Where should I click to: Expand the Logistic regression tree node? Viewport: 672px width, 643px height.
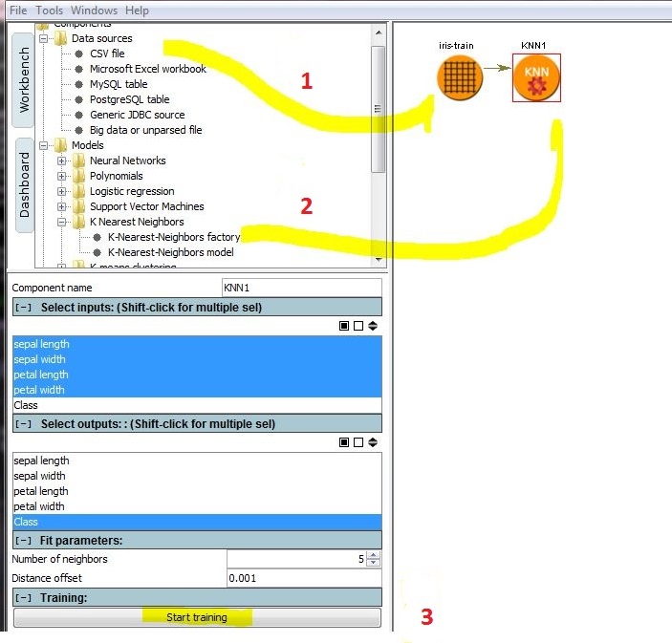62,191
